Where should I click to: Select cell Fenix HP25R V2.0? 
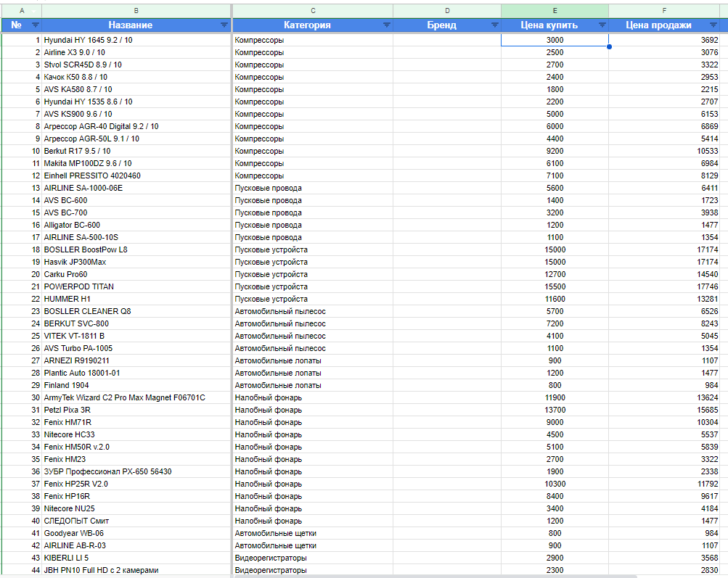click(136, 484)
